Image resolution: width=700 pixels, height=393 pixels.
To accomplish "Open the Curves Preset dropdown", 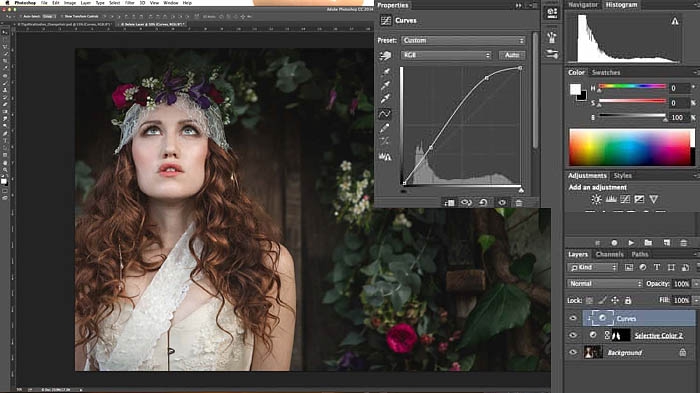I will point(463,40).
